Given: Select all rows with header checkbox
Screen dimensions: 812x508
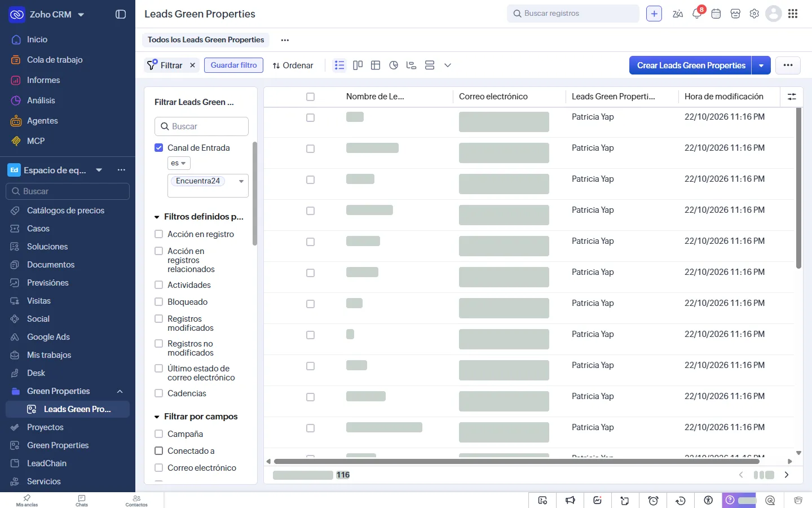Looking at the screenshot, I should [310, 97].
